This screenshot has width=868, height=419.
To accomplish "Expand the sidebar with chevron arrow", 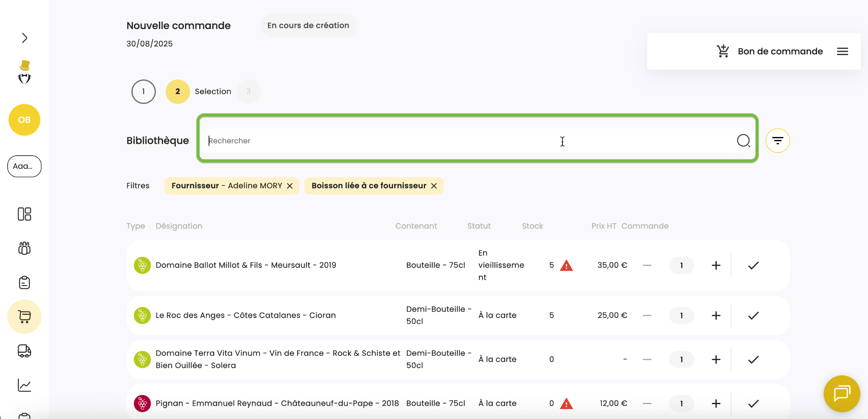I will pos(25,38).
